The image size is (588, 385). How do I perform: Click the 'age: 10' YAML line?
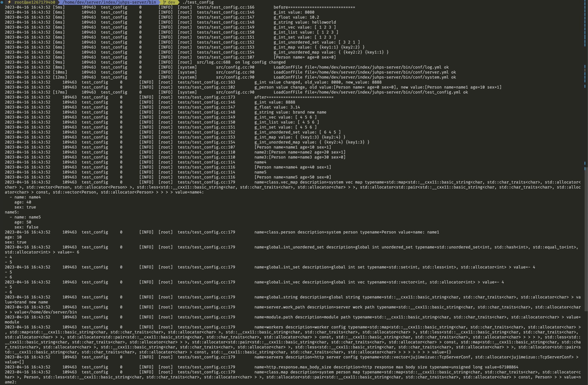pos(13,237)
